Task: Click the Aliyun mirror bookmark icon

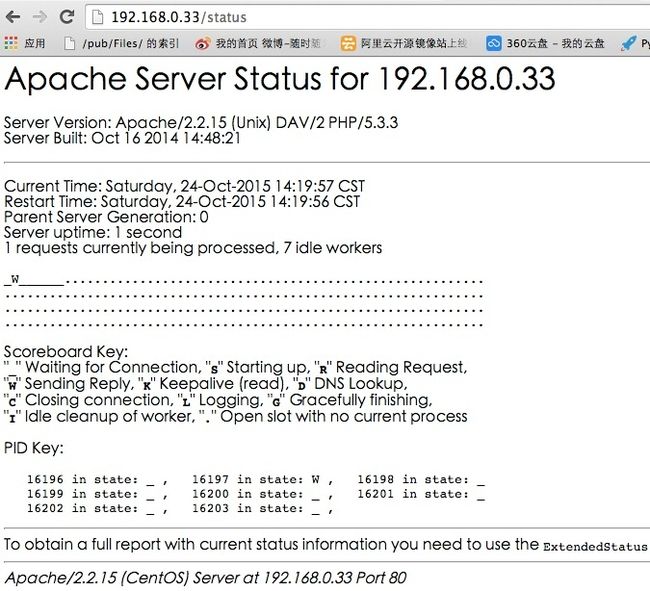Action: pos(348,43)
